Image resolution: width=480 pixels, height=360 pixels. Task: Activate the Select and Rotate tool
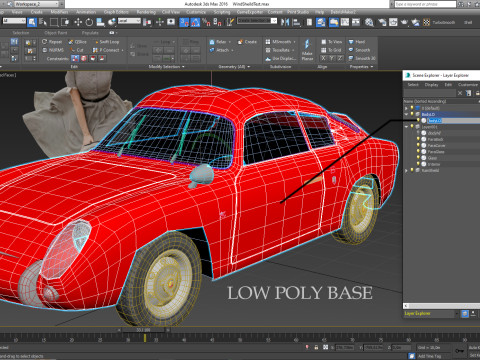pos(89,22)
